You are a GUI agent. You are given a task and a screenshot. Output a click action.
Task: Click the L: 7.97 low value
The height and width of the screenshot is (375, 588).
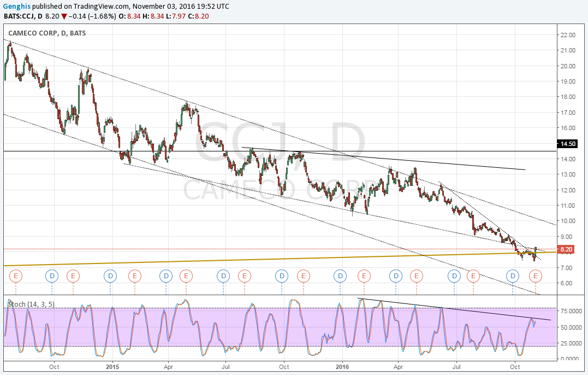point(176,16)
